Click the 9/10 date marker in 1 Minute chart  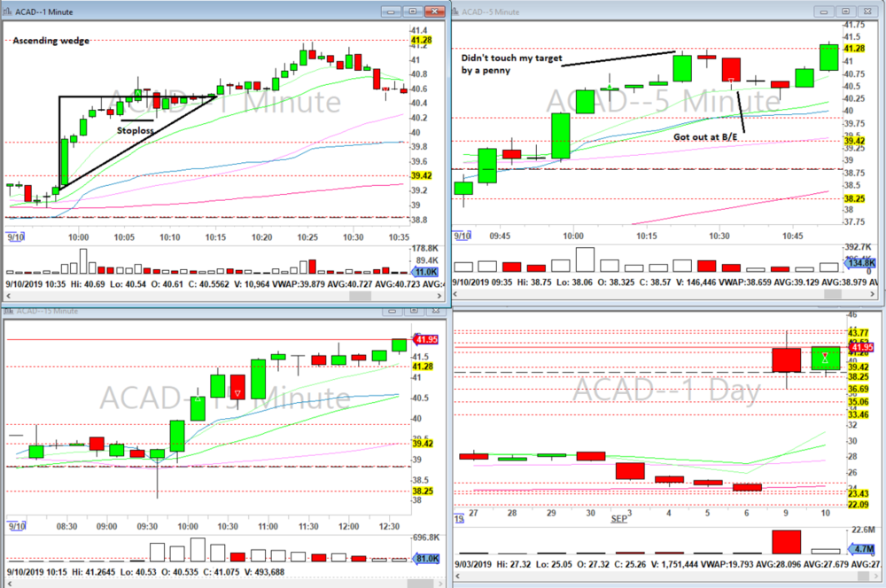coord(13,236)
